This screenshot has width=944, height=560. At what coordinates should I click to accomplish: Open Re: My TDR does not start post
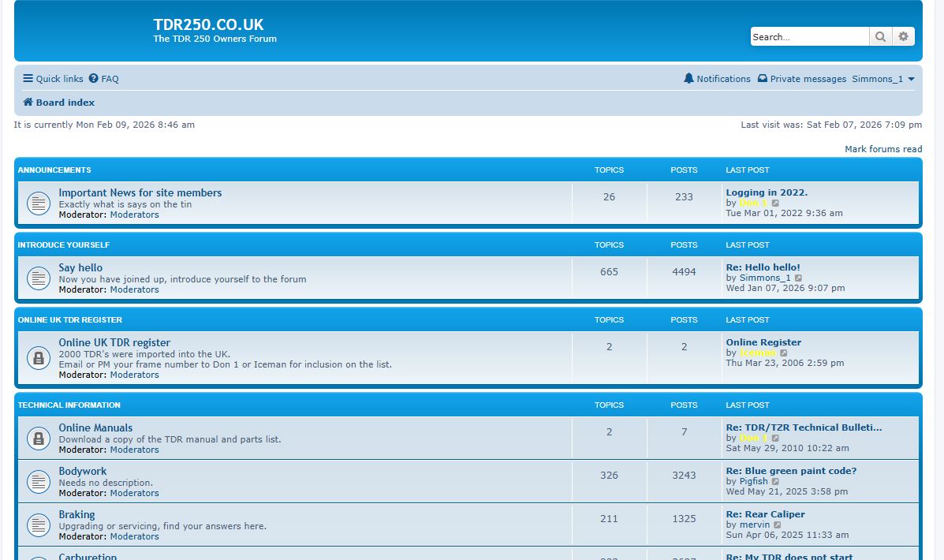[789, 556]
